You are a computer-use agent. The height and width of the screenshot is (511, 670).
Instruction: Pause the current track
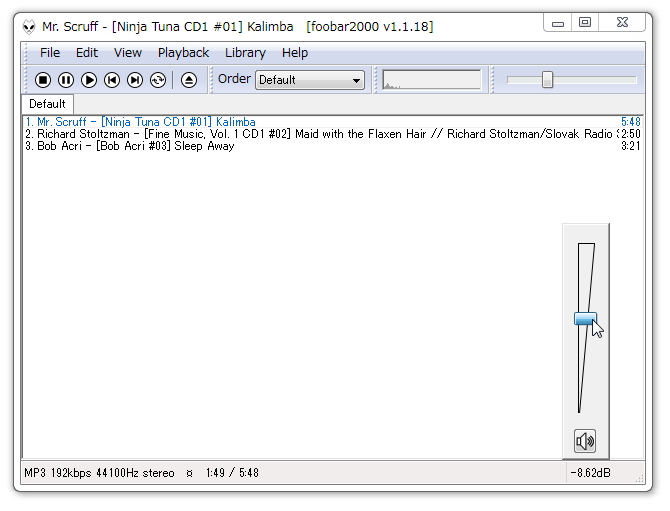pyautogui.click(x=66, y=80)
